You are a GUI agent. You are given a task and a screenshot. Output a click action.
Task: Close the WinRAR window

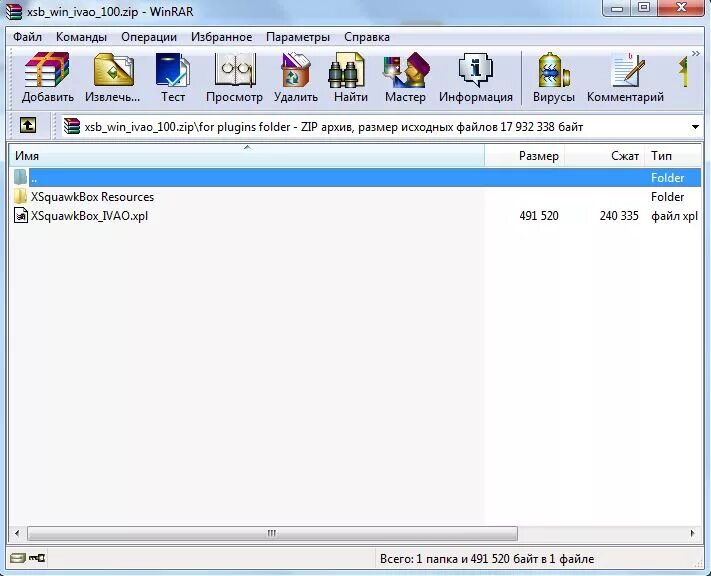tap(682, 8)
